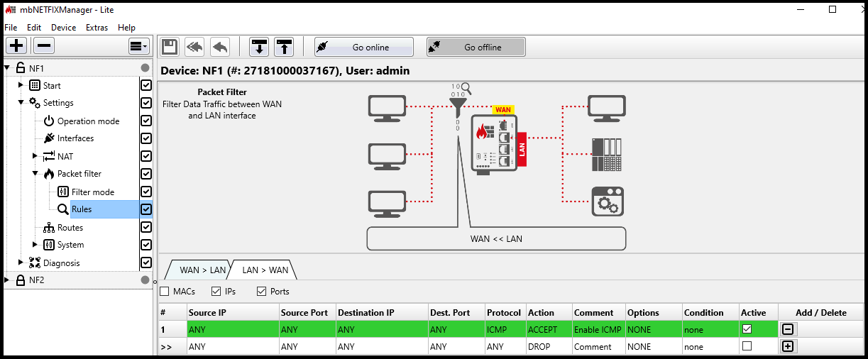Click the single undo arrow icon

(x=220, y=47)
